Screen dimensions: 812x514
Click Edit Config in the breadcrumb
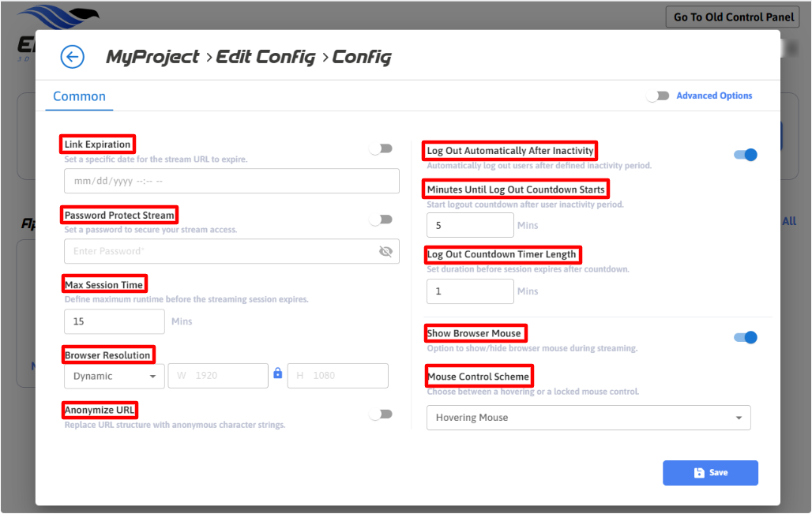click(265, 57)
